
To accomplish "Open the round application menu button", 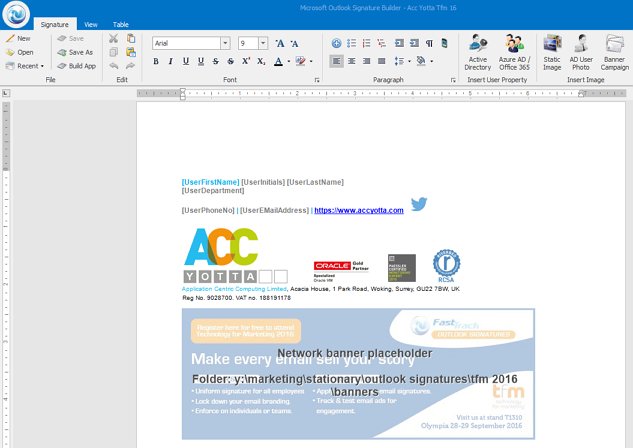I will 16,14.
